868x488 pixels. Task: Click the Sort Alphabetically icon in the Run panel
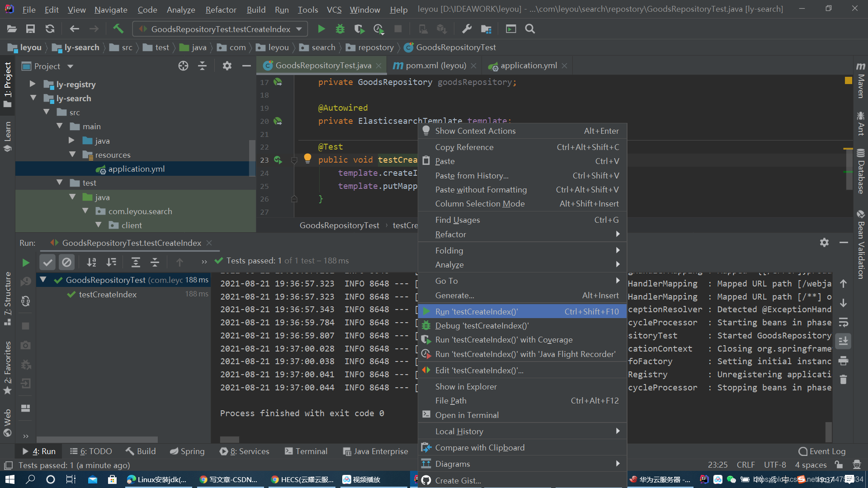click(91, 262)
